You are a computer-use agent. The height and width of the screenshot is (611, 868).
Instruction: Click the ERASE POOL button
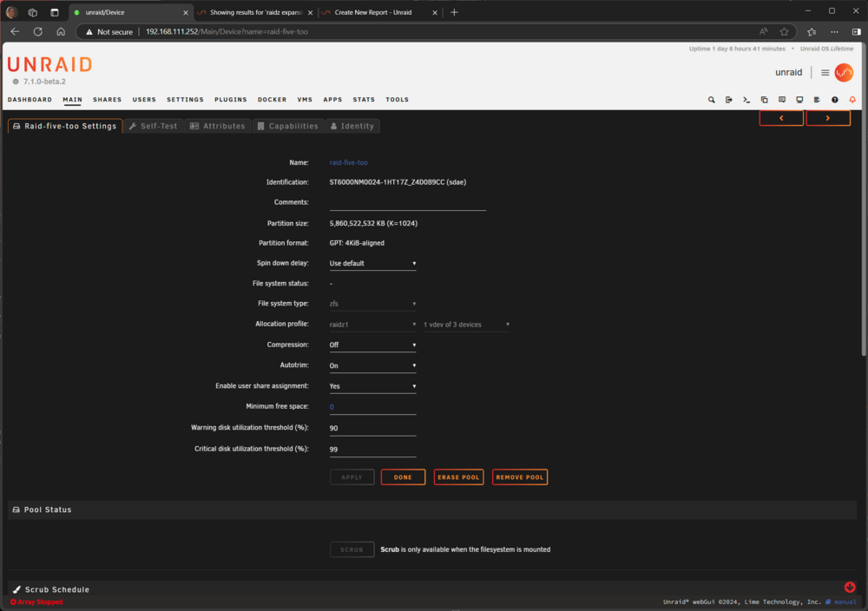458,477
